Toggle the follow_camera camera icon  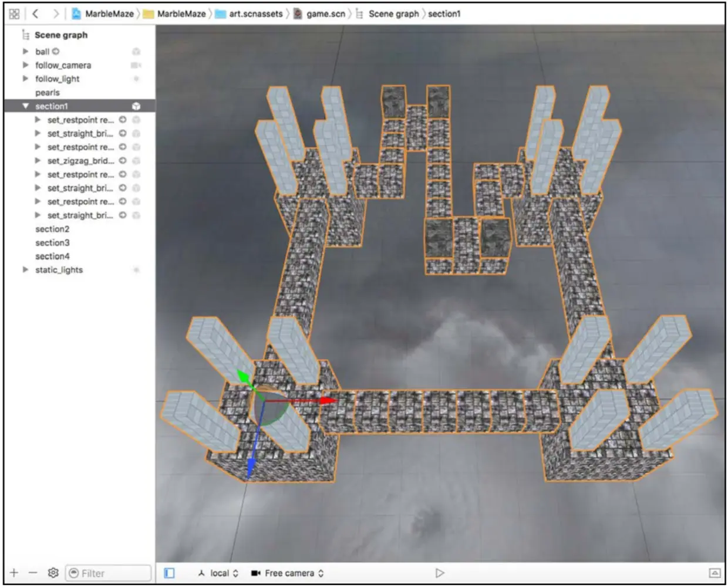click(x=136, y=65)
